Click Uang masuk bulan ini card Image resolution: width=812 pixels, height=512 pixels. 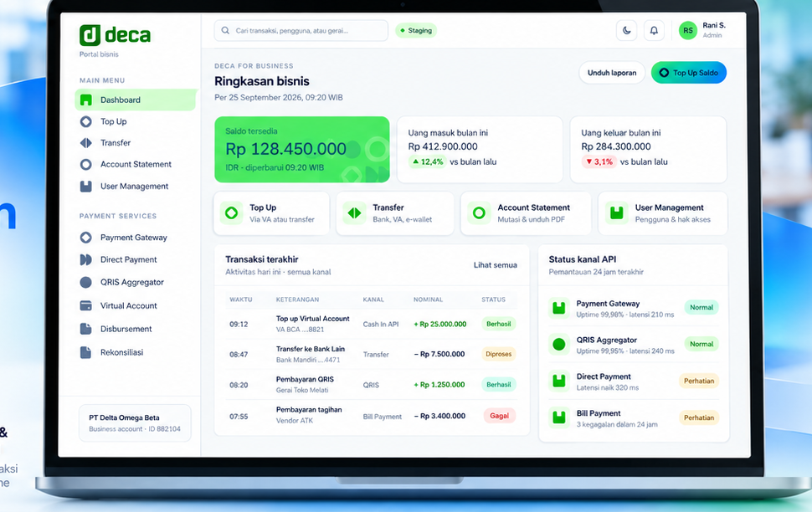point(480,150)
